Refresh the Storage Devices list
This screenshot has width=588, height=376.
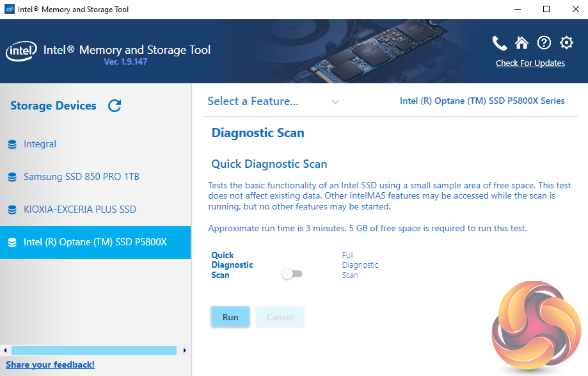(115, 106)
